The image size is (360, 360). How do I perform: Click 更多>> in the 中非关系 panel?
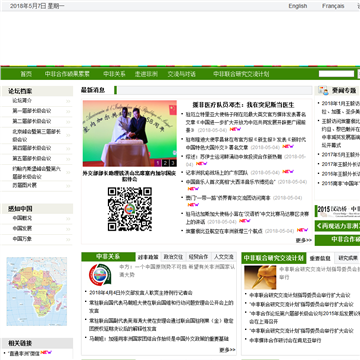(227, 350)
